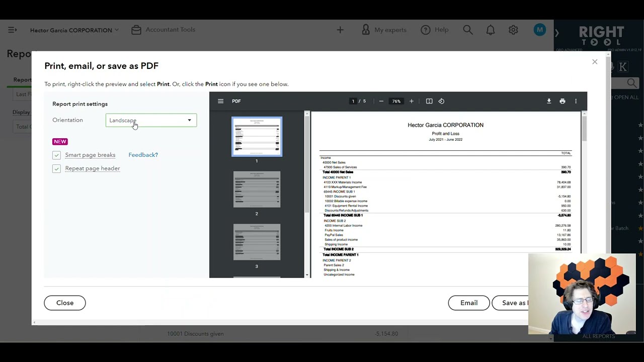Click the Feedback? link
The image size is (644, 362).
pyautogui.click(x=143, y=155)
